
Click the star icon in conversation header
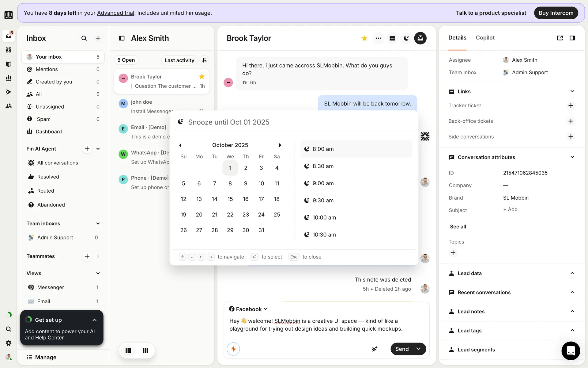click(x=364, y=38)
